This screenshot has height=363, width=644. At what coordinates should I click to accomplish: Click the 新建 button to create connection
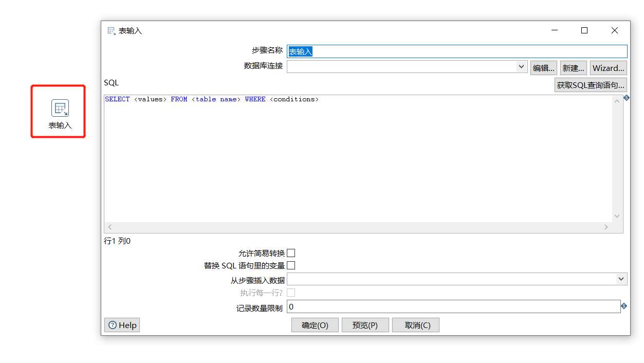pos(573,67)
